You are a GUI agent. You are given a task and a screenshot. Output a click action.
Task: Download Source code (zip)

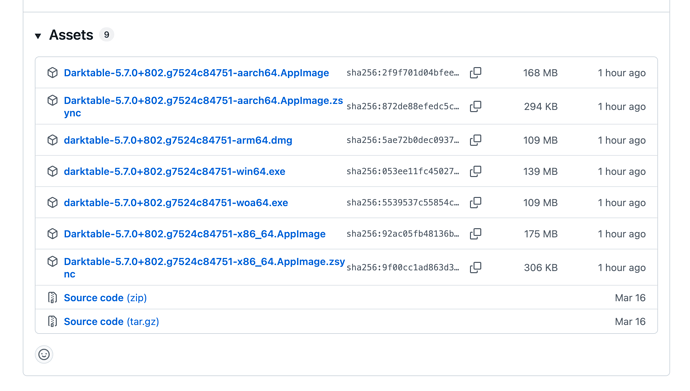tap(105, 298)
